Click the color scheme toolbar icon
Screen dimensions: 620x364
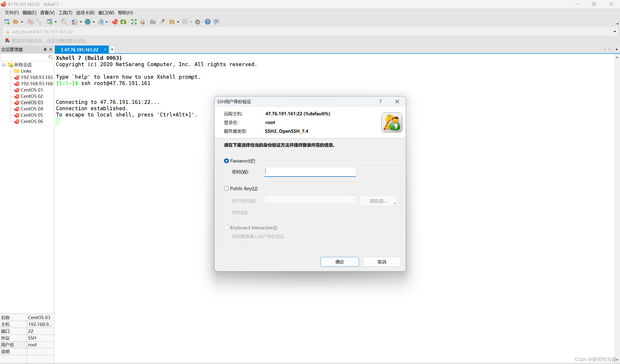tap(75, 22)
